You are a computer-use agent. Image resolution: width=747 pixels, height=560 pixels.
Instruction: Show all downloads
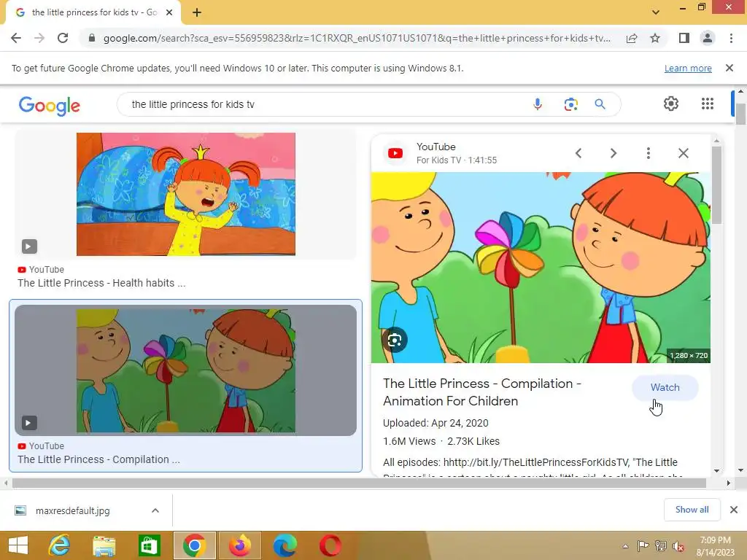[692, 510]
